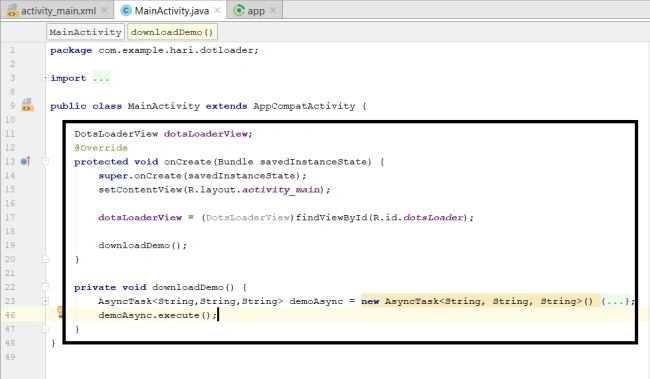Open related XML file gutter icon on line 9
The image size is (650, 379).
tap(27, 104)
